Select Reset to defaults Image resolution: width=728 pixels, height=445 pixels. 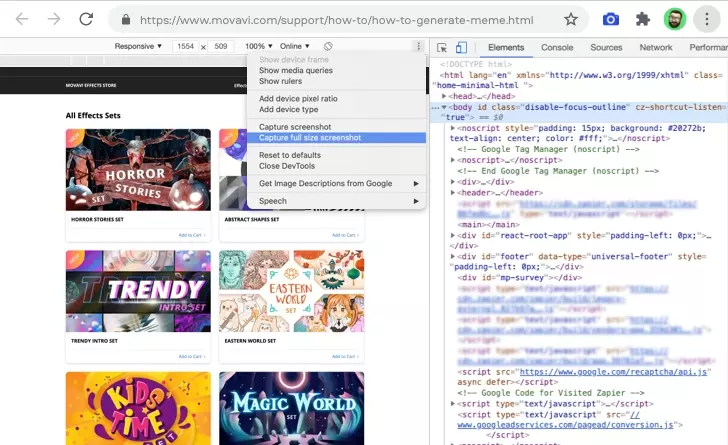pos(336,155)
